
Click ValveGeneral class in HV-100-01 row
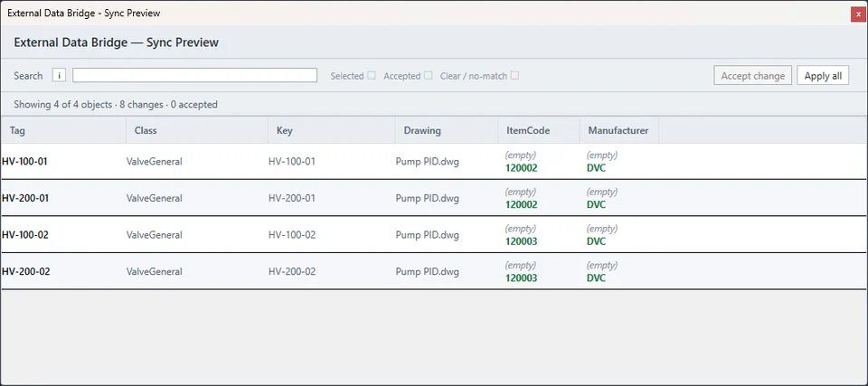155,162
